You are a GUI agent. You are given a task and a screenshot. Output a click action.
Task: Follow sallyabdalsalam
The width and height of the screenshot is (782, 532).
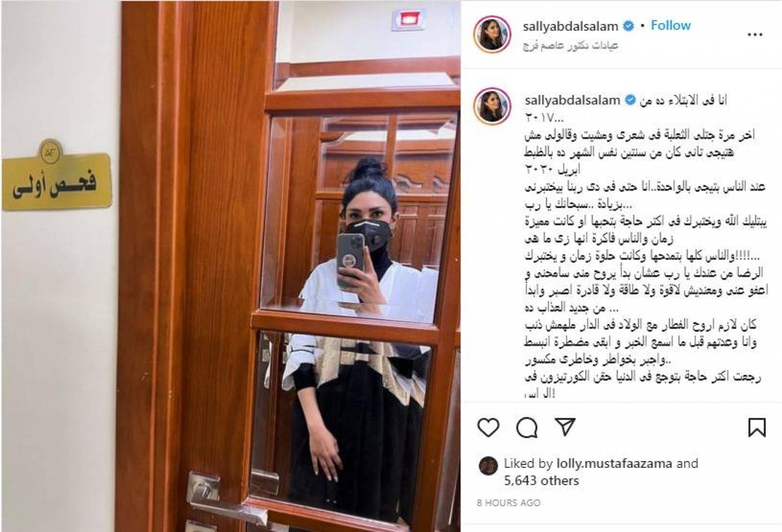pos(671,25)
